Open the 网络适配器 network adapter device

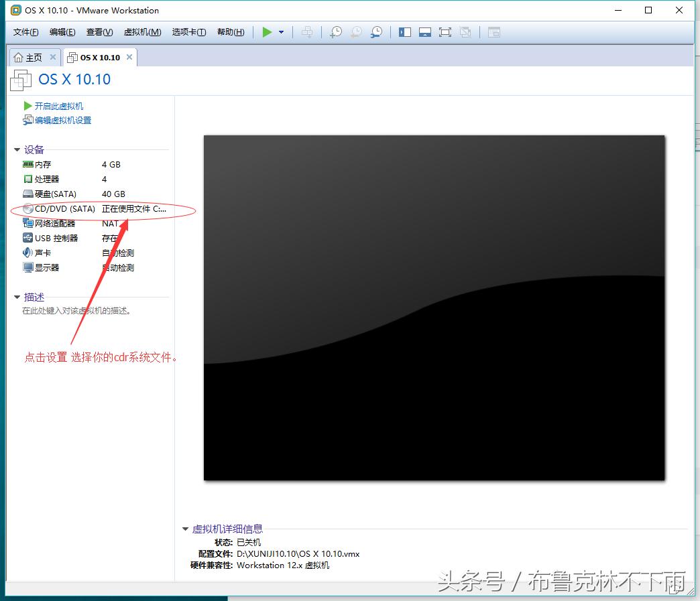coord(25,223)
